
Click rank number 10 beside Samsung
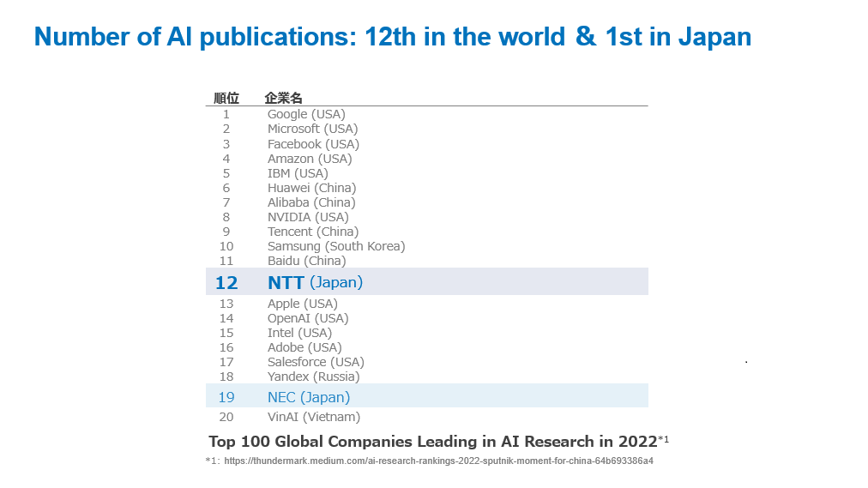[226, 246]
